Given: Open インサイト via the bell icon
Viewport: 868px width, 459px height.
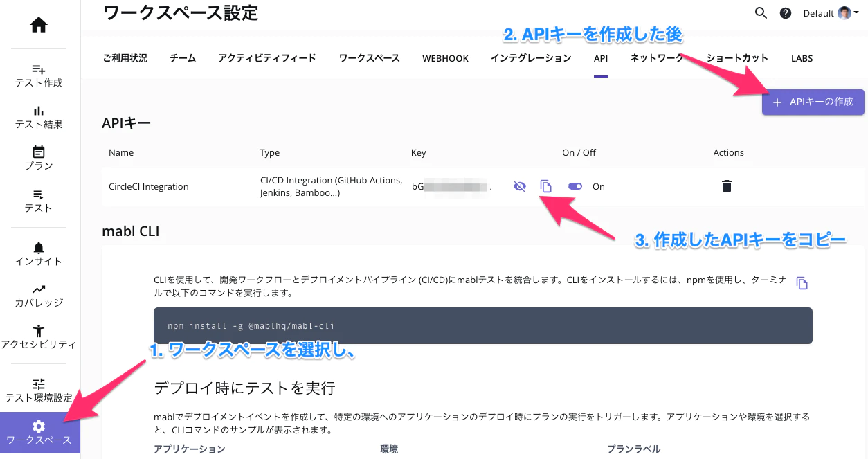Looking at the screenshot, I should click(38, 247).
